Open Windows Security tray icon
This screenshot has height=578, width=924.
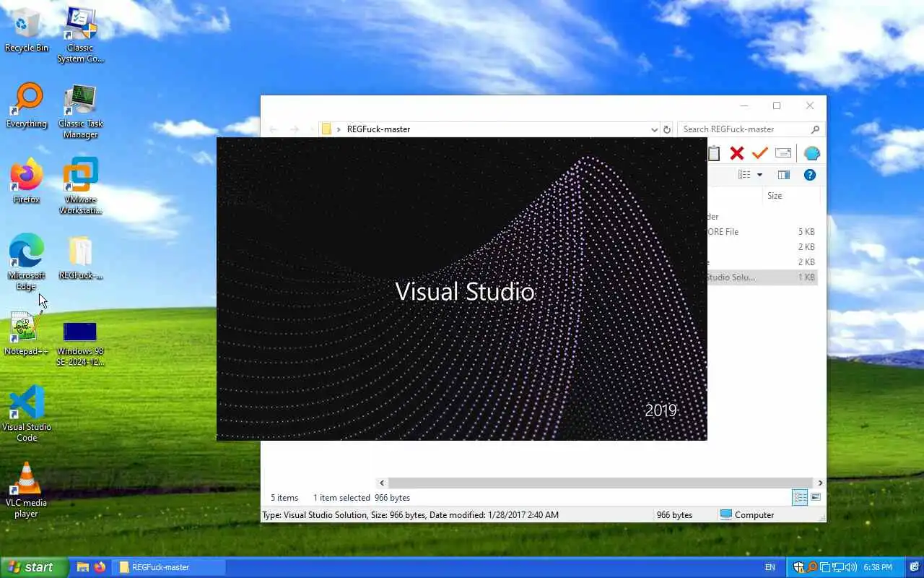(799, 568)
